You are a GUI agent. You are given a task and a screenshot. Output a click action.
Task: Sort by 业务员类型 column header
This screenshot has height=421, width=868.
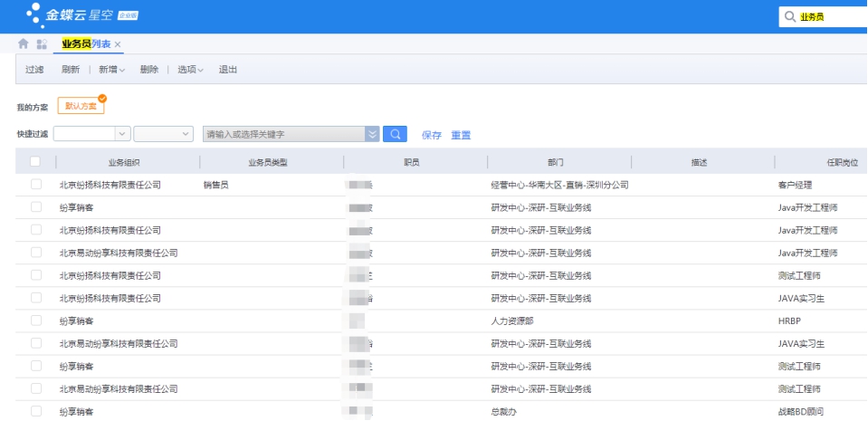(268, 163)
